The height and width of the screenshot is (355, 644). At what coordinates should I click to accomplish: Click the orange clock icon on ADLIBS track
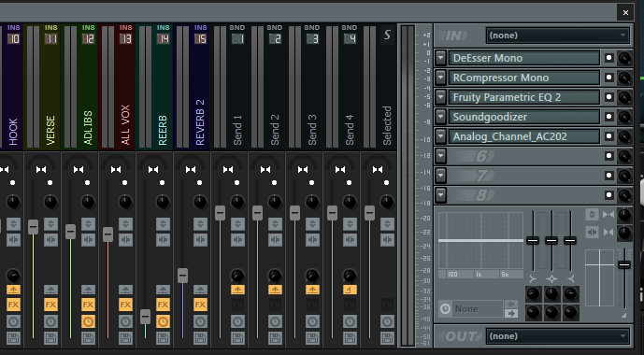[88, 321]
